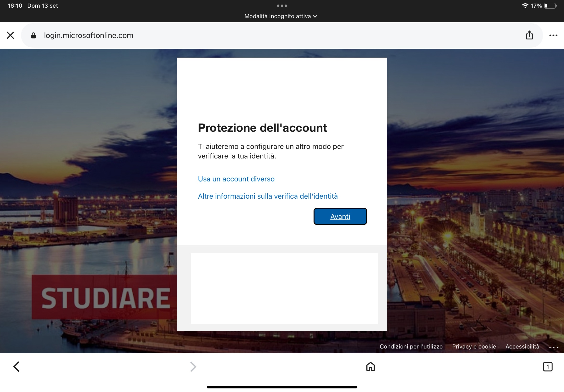The image size is (564, 392).
Task: Go back with the left arrow
Action: click(x=16, y=367)
